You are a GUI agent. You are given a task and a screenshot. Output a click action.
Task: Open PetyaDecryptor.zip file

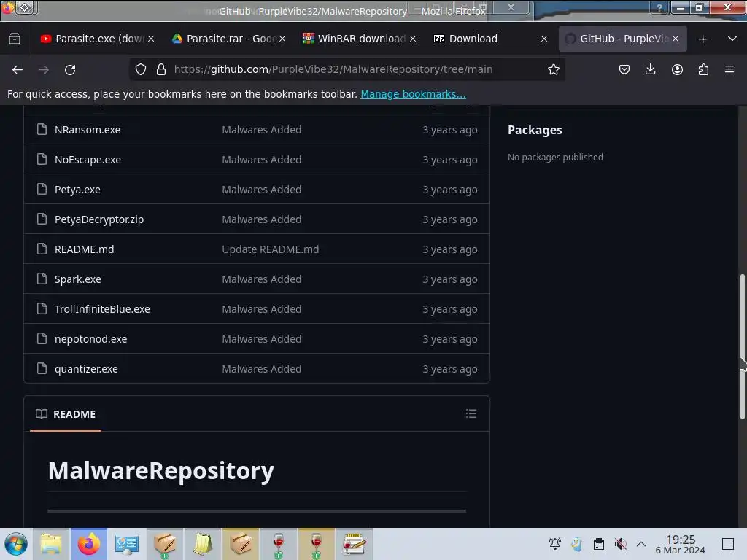(x=99, y=219)
